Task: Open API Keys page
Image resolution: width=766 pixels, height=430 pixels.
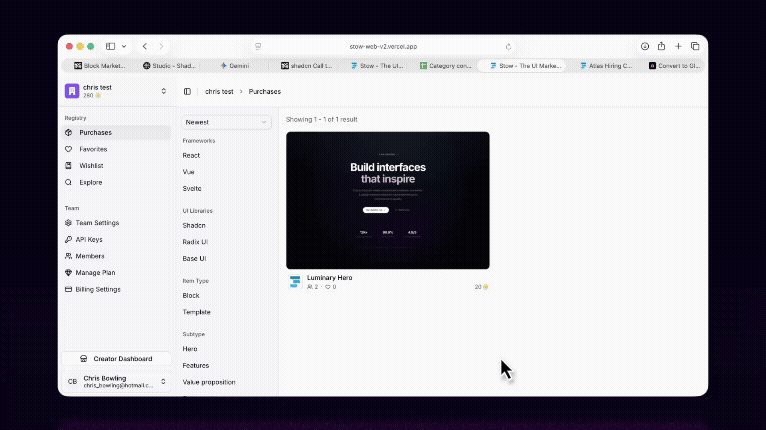Action: (117, 239)
